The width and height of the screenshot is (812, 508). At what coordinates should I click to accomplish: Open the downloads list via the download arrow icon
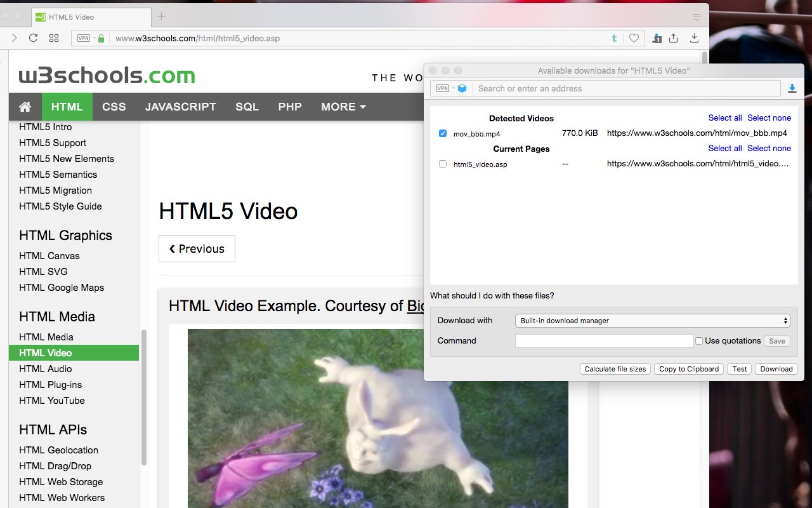(x=694, y=38)
